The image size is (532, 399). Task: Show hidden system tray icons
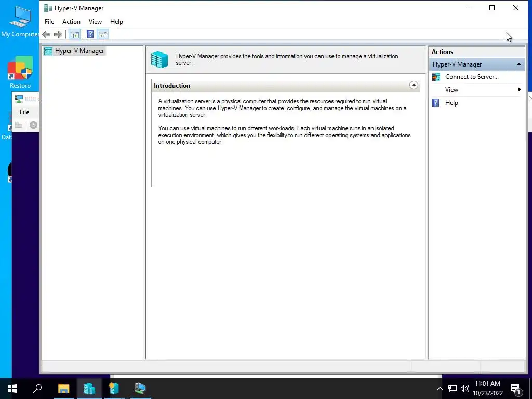coord(440,389)
